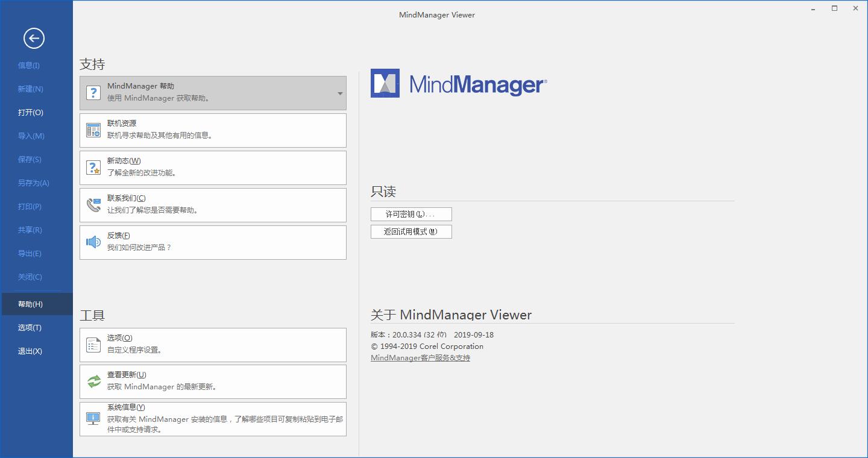This screenshot has height=458, width=868.
Task: Click the back arrow circle icon
Action: coord(34,39)
